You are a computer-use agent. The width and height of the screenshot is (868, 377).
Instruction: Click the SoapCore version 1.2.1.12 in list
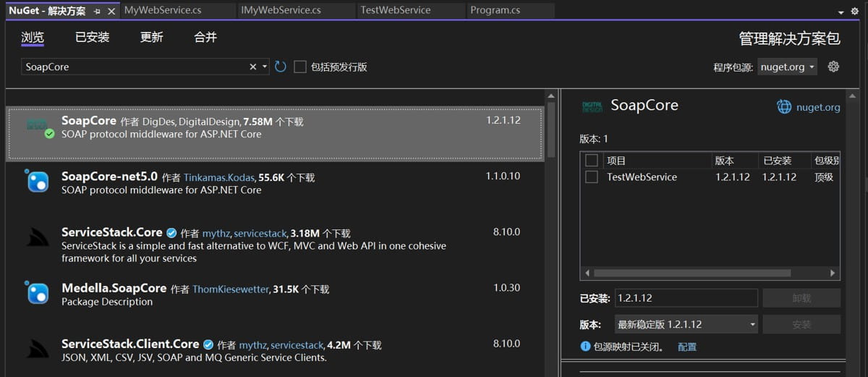coord(503,120)
